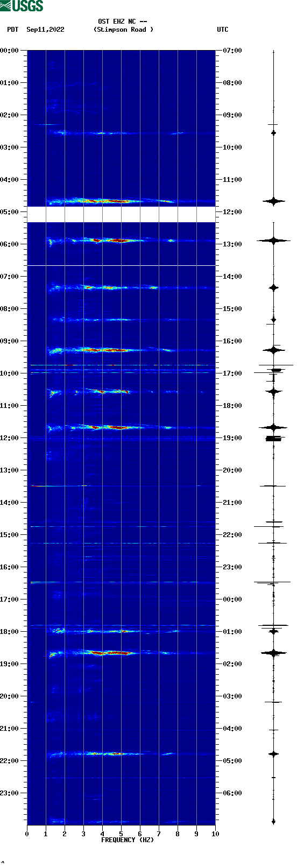297x868 pixels.
Task: Select the 'OST EHZ NC --' station title
Action: (x=123, y=22)
